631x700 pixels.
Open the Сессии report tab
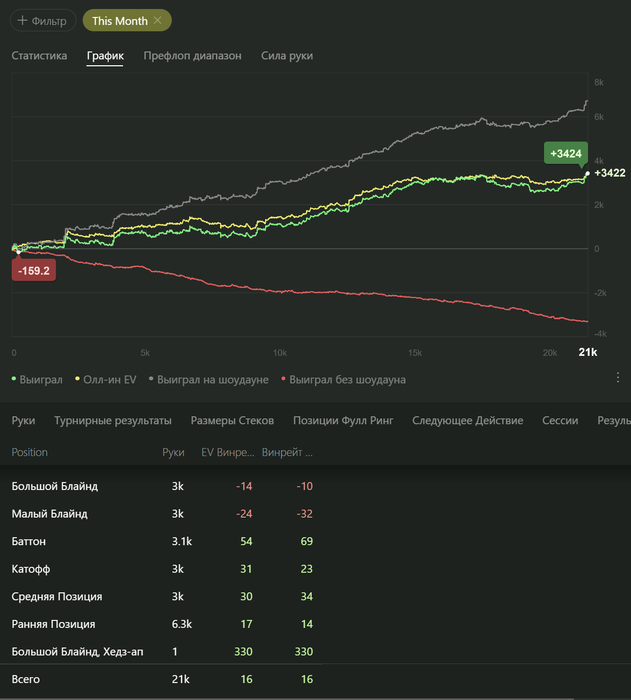[x=560, y=421]
